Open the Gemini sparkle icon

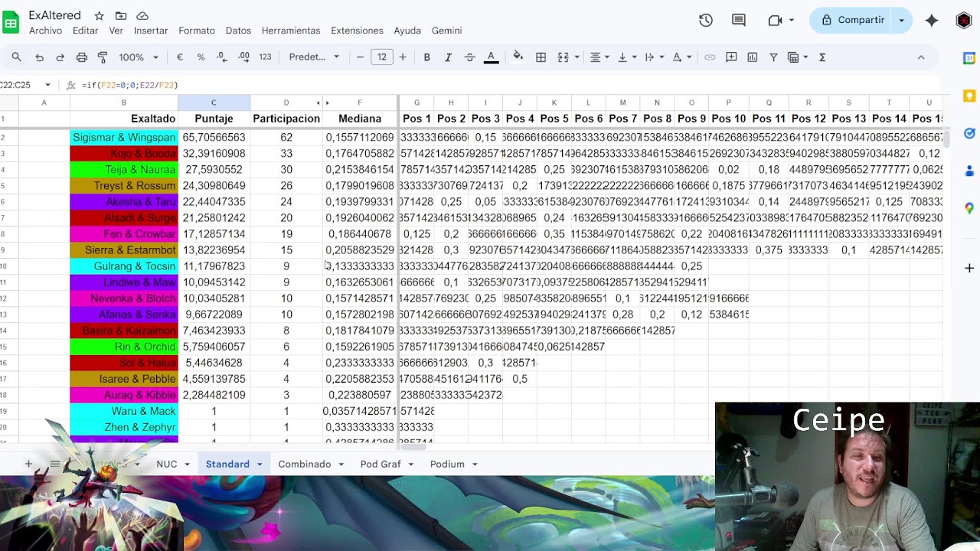(932, 21)
